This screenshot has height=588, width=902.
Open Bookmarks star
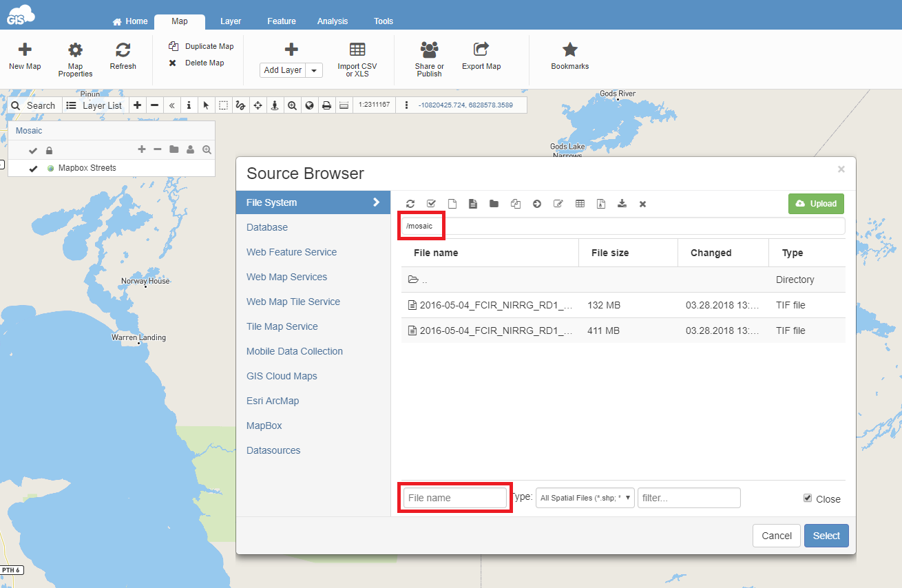click(x=569, y=50)
